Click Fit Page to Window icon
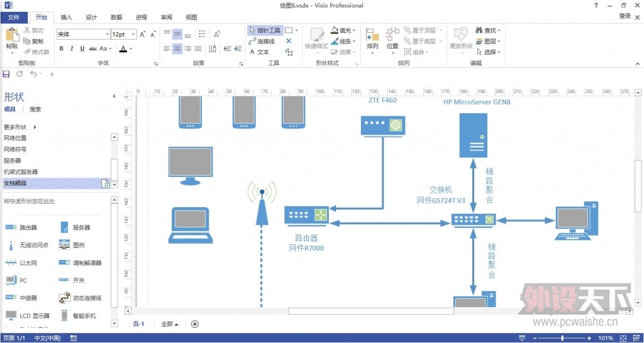The height and width of the screenshot is (343, 644). 623,338
